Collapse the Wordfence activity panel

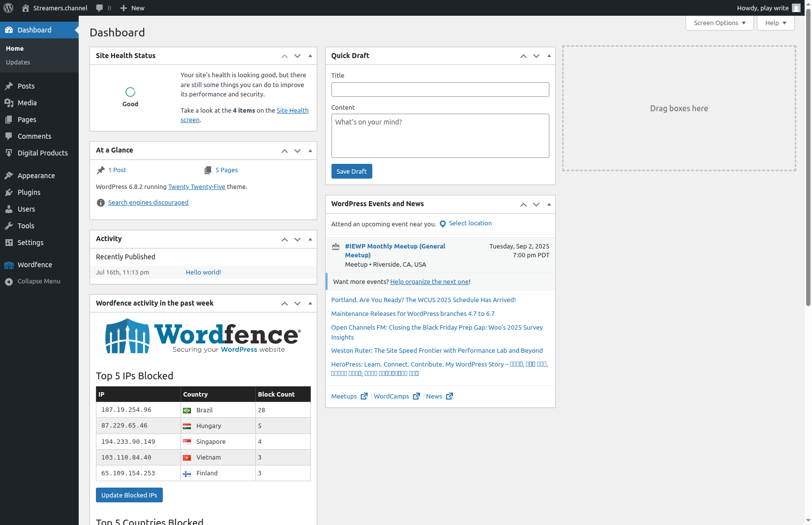[310, 304]
